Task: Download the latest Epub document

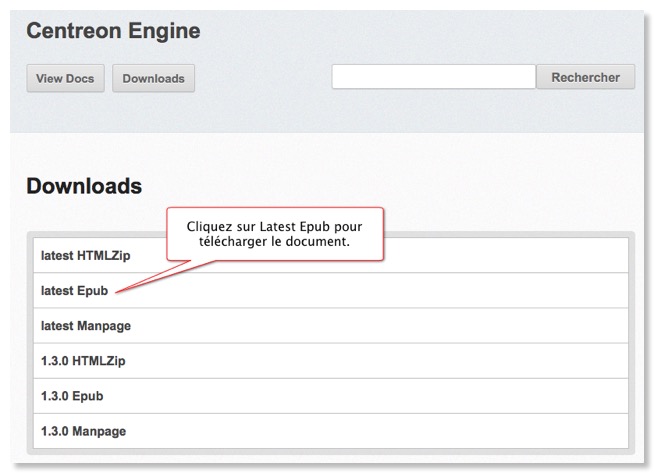Action: 74,290
